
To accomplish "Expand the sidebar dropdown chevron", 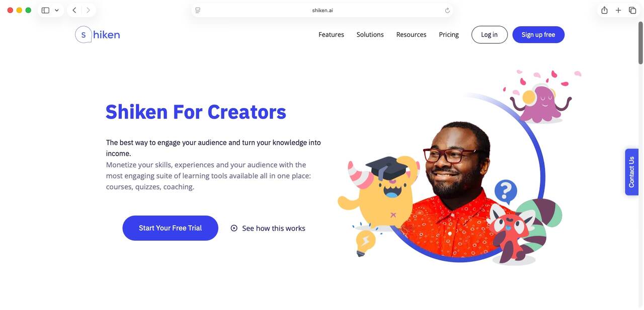I will (57, 10).
